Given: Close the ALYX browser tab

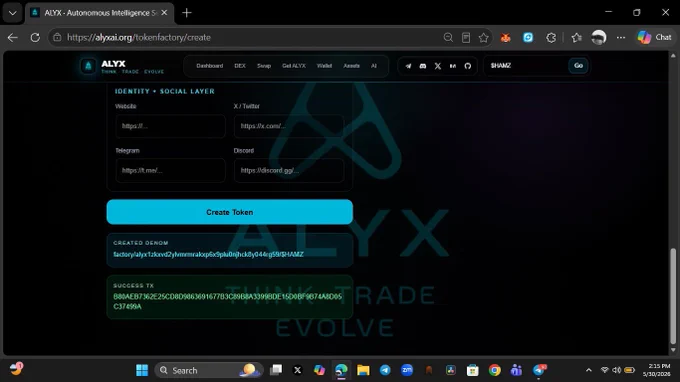Looking at the screenshot, I should pyautogui.click(x=164, y=13).
